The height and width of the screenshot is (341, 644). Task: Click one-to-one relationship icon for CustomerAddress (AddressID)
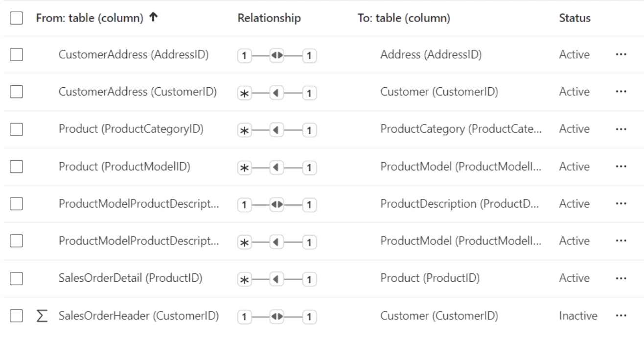coord(277,55)
